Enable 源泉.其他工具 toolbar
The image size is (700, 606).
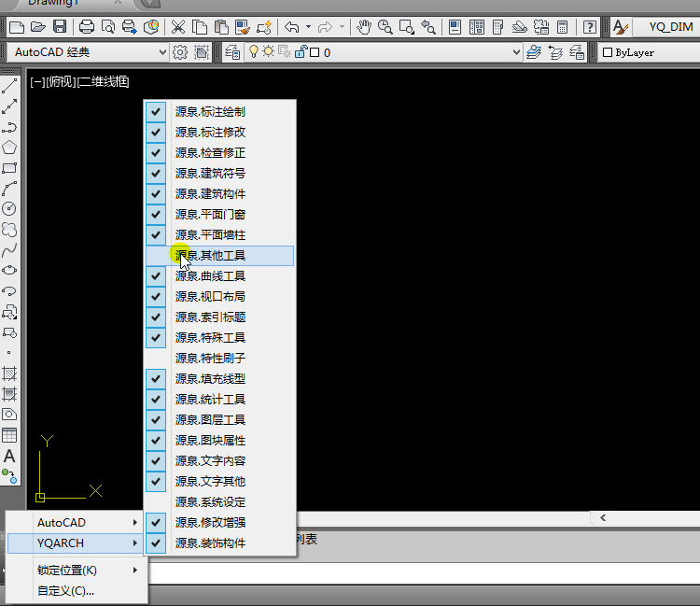[219, 256]
